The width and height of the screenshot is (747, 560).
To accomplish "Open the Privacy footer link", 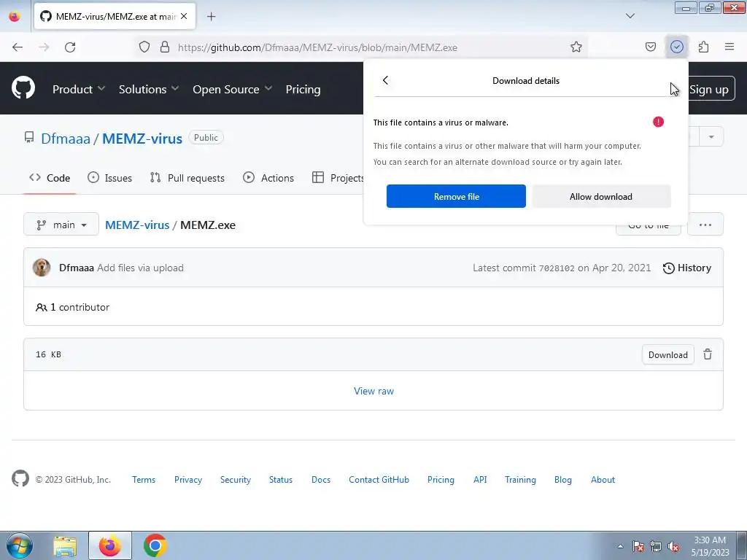I will 188,480.
